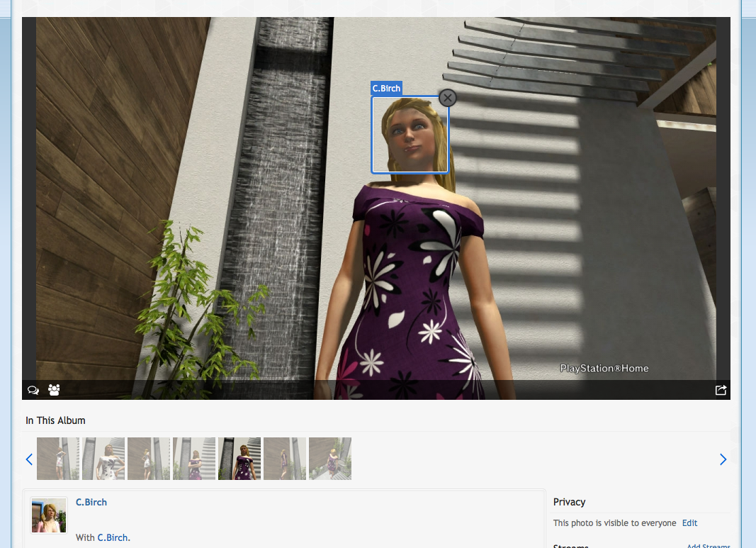Go to previous album thumbnails arrow
Image resolution: width=756 pixels, height=548 pixels.
tap(29, 459)
